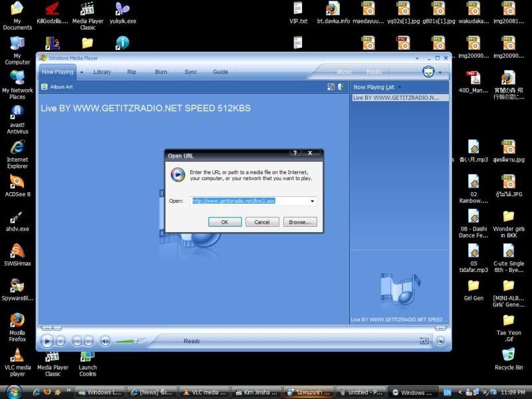
Task: Click the Album Art label
Action: click(61, 87)
